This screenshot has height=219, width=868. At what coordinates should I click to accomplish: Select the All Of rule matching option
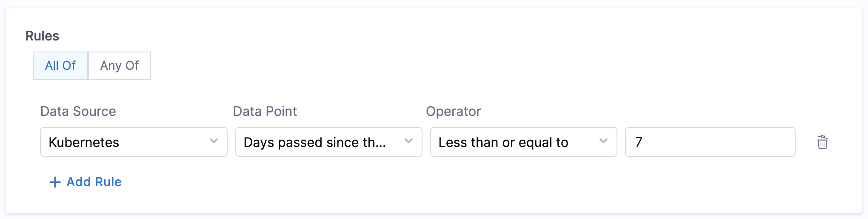60,66
